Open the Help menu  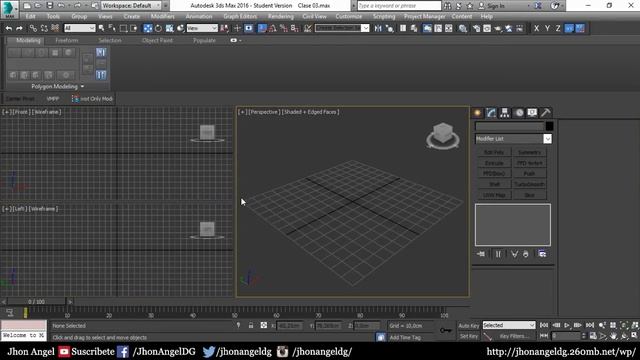[x=486, y=16]
